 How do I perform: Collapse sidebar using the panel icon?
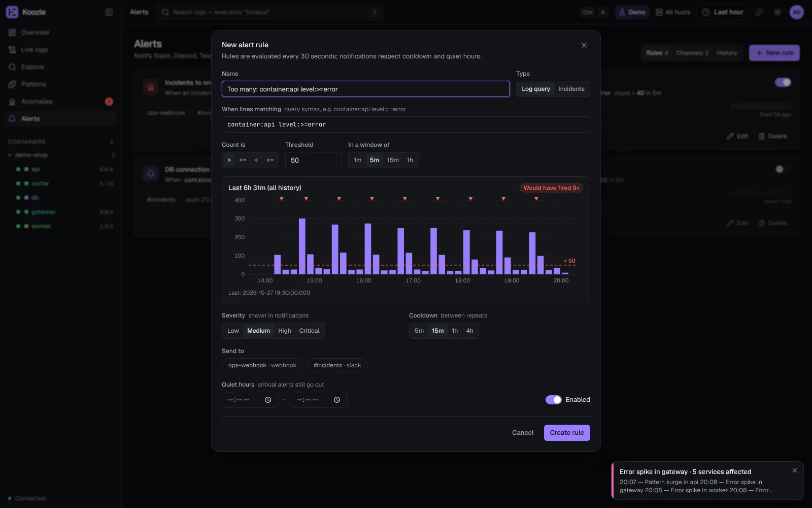[109, 12]
